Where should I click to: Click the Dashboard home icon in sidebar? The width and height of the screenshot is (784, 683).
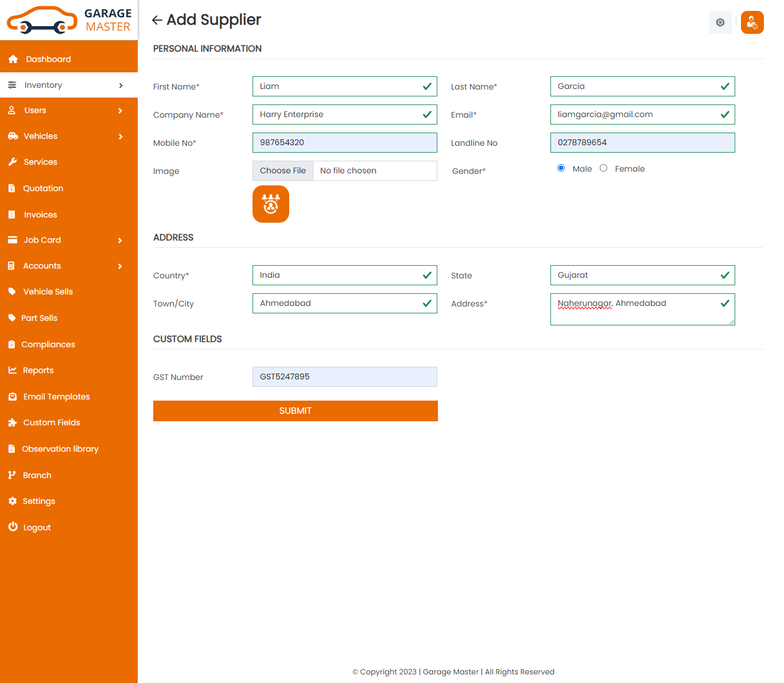(x=13, y=59)
